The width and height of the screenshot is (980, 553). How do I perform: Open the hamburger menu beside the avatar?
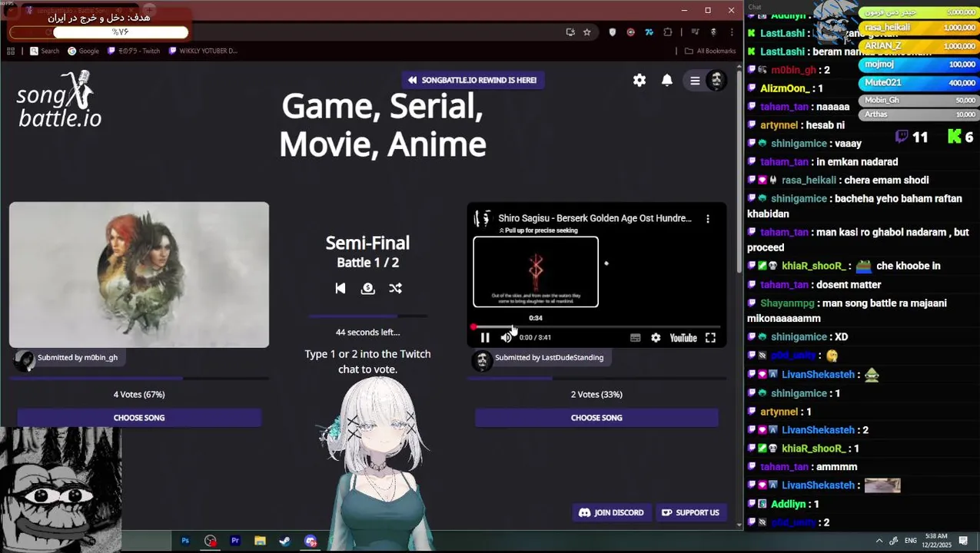point(695,80)
